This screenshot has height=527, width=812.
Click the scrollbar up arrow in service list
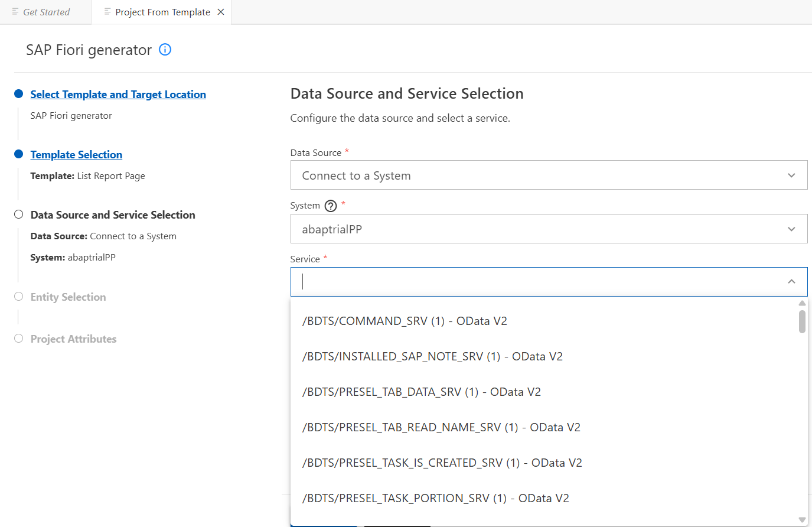click(802, 303)
